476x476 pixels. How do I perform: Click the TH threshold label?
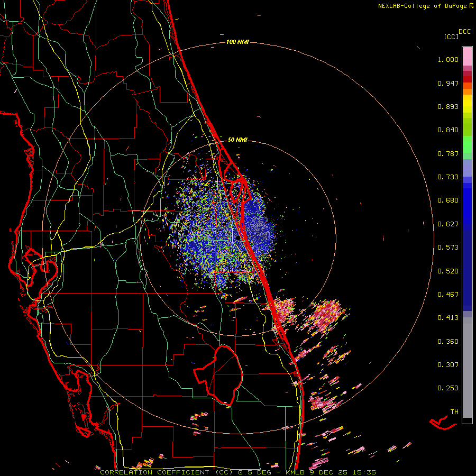[x=454, y=412]
